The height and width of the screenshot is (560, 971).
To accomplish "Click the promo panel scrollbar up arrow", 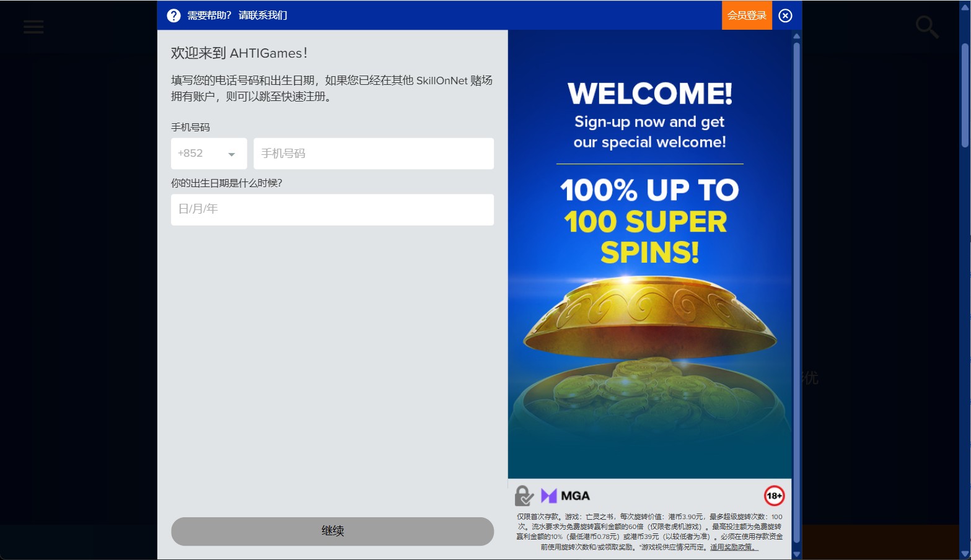I will point(797,36).
